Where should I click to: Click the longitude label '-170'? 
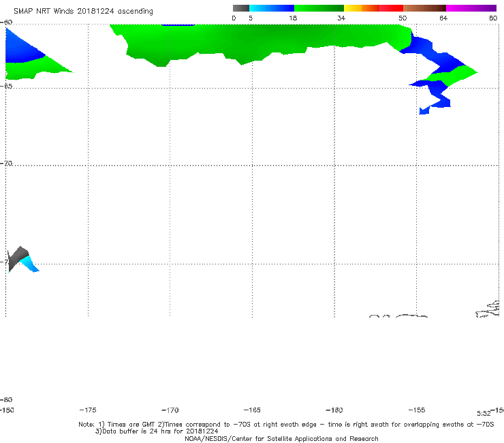(170, 410)
